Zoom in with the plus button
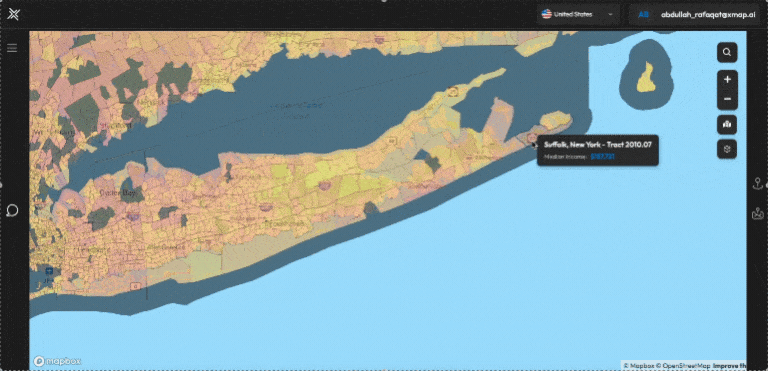This screenshot has width=768, height=371. 727,79
